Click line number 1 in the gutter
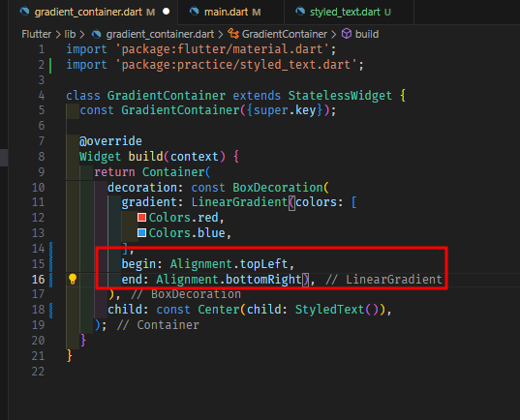520x420 pixels. (x=42, y=49)
